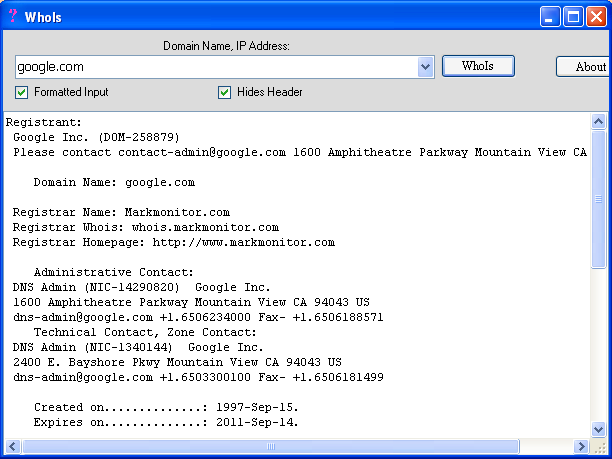This screenshot has height=459, width=612.
Task: Click the vertical scrollbar up arrow
Action: pyautogui.click(x=598, y=122)
